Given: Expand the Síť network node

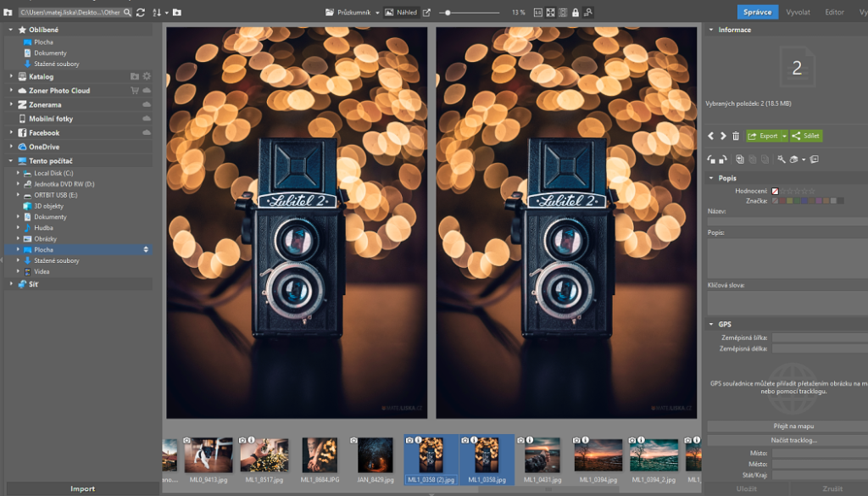Looking at the screenshot, I should [10, 283].
